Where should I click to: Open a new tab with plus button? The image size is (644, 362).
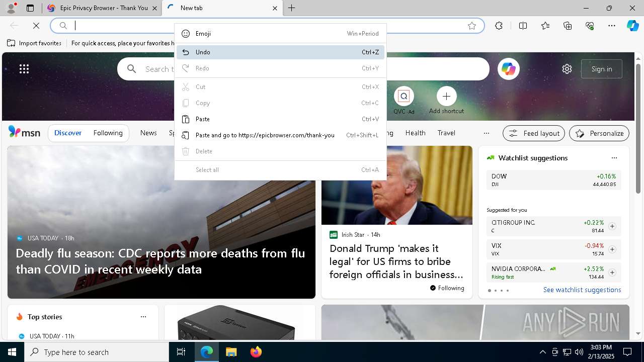pyautogui.click(x=292, y=8)
